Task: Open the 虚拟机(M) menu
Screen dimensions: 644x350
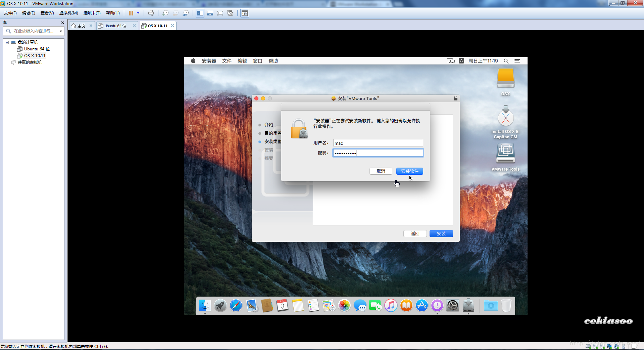Action: click(x=68, y=13)
